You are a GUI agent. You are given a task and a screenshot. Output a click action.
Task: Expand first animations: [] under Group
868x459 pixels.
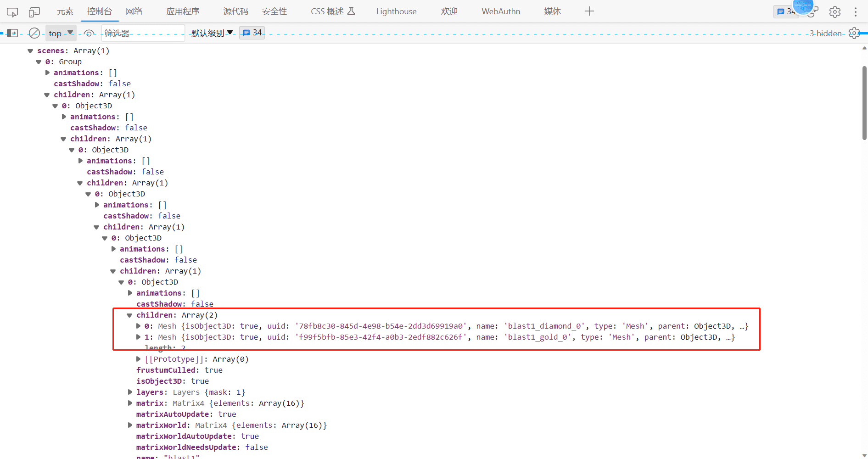(x=47, y=73)
